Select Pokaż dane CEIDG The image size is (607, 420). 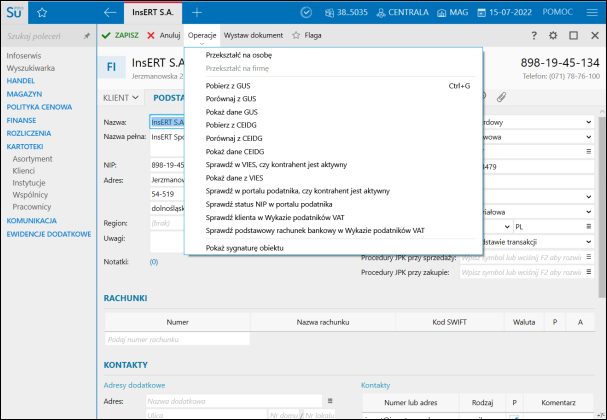(x=235, y=152)
